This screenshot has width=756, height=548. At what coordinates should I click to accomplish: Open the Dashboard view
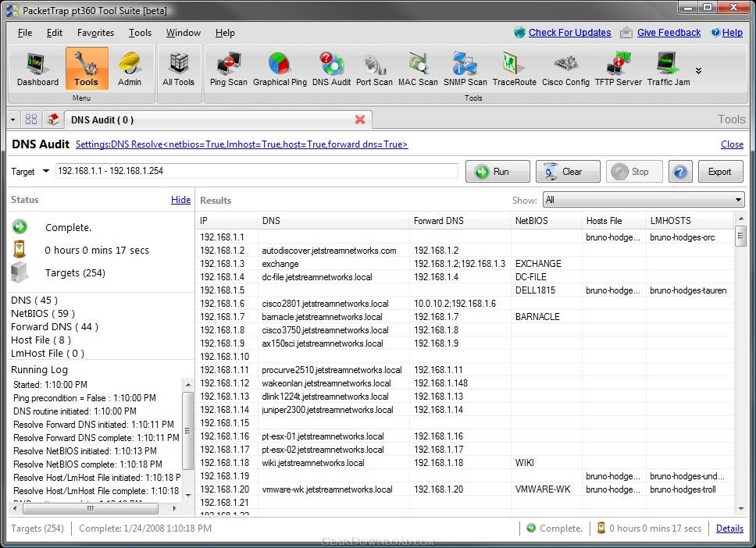pos(37,69)
